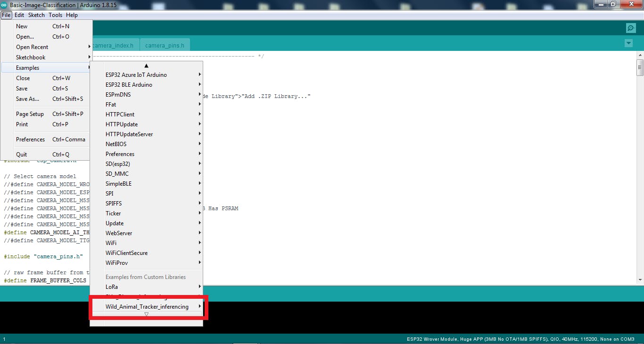This screenshot has height=344, width=644.
Task: Expand HTTPClient examples submenu
Action: tap(146, 115)
